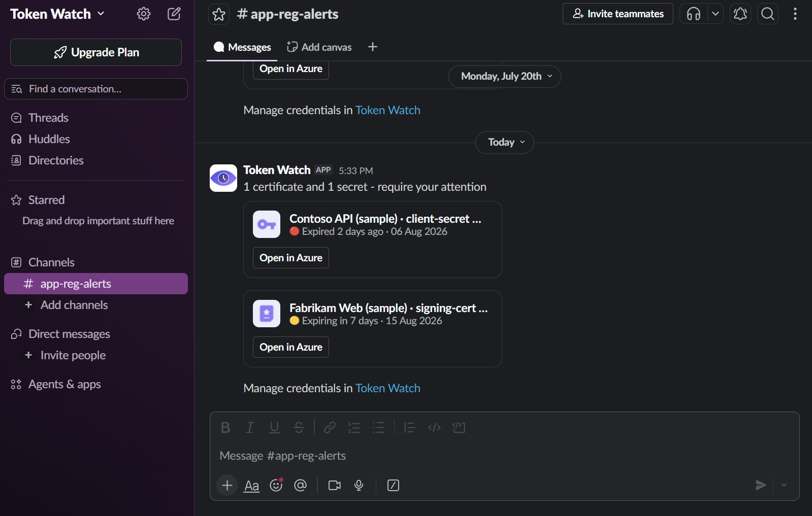Insert a code block
This screenshot has height=516, width=812.
tap(459, 428)
